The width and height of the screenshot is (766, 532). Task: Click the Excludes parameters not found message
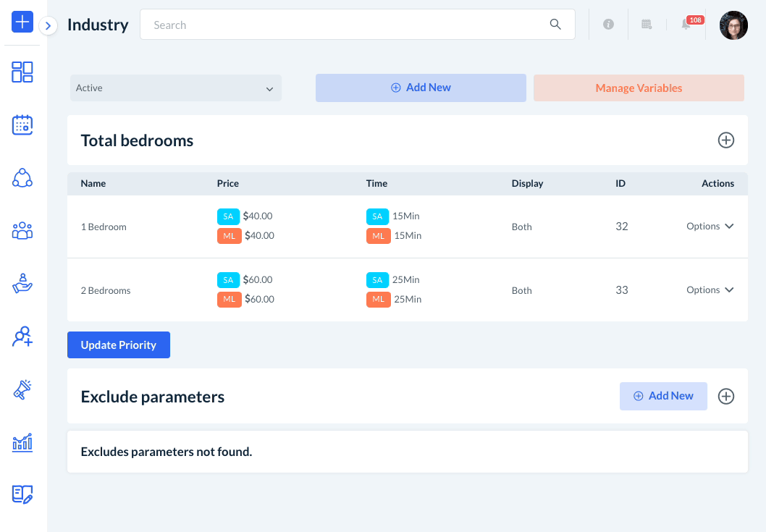click(166, 452)
